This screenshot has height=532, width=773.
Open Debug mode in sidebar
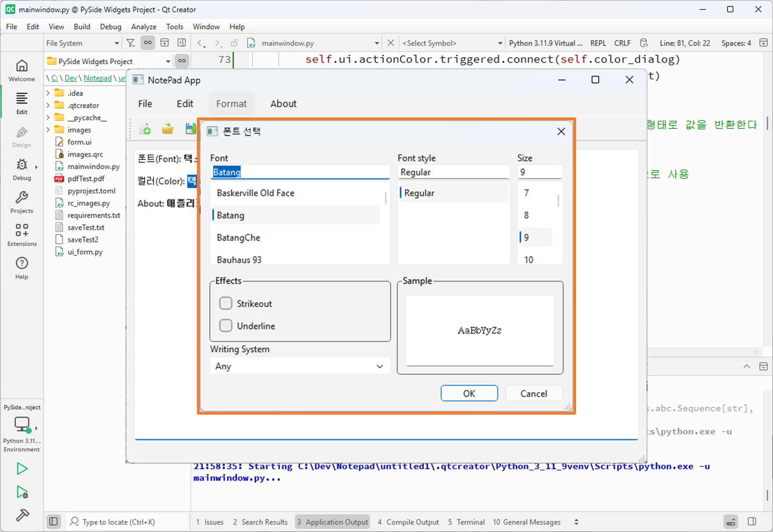[22, 169]
